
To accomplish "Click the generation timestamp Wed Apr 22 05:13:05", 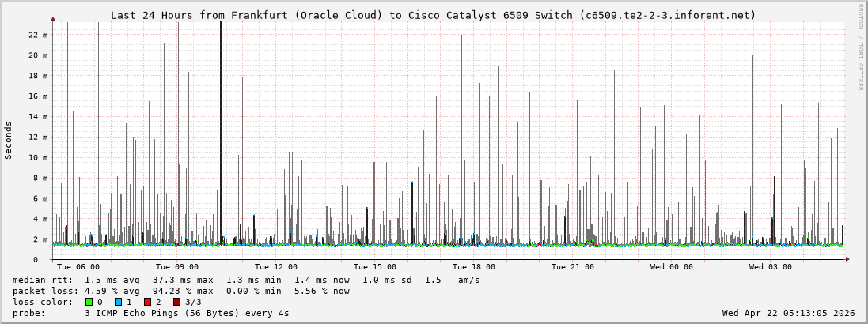I will [x=788, y=313].
